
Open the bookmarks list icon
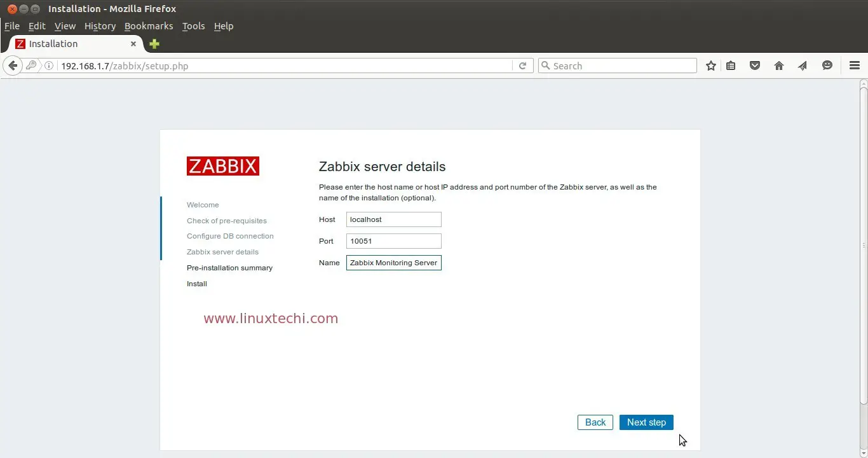pos(731,66)
